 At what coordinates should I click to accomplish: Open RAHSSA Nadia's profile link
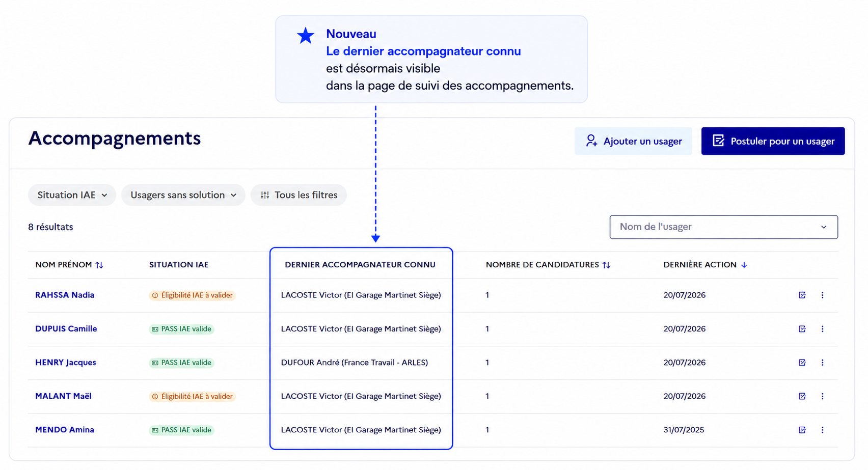[65, 295]
